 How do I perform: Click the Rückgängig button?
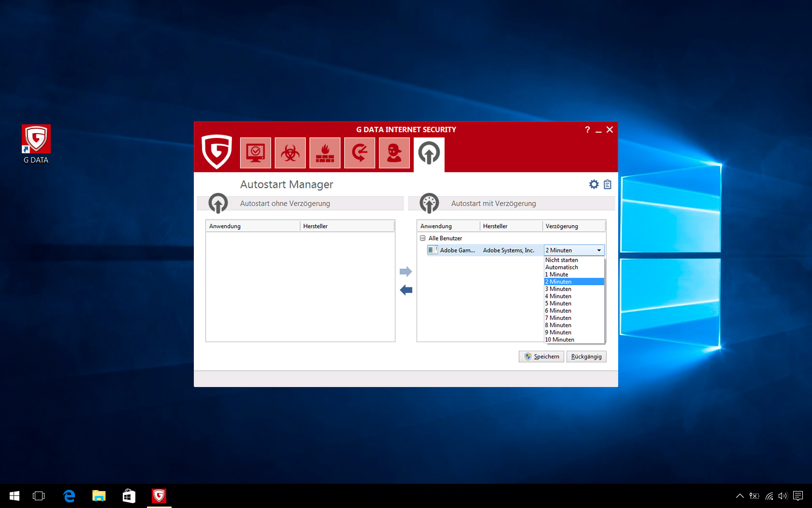[x=586, y=357]
